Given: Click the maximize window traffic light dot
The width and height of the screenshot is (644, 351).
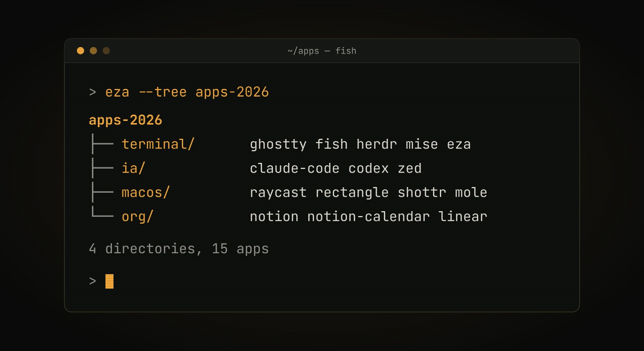Looking at the screenshot, I should pos(106,51).
